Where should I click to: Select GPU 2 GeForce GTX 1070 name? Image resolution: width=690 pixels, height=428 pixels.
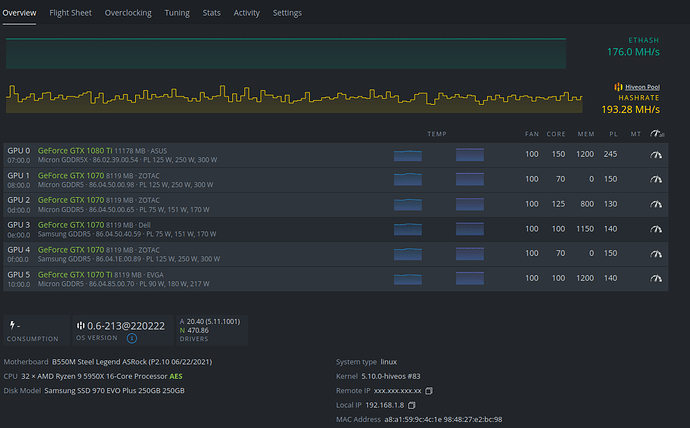point(71,200)
